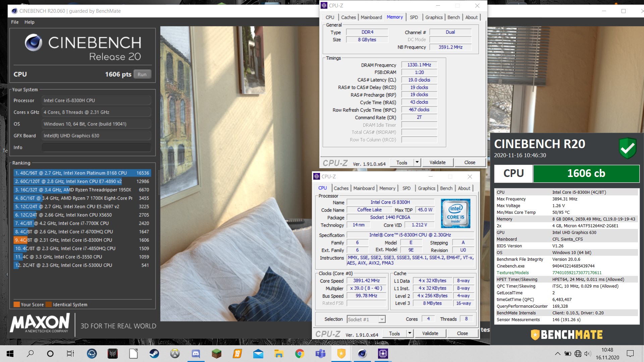Run the Cinebench CPU test

click(x=142, y=74)
